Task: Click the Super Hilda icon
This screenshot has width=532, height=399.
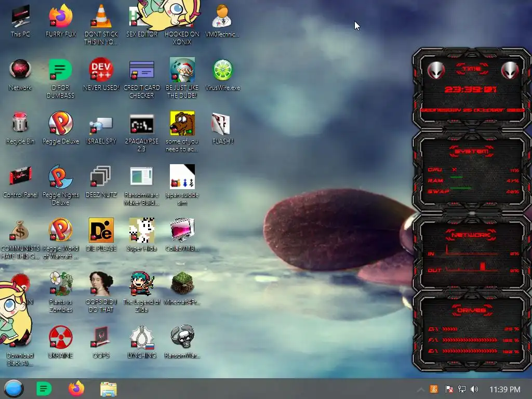Action: tap(141, 230)
